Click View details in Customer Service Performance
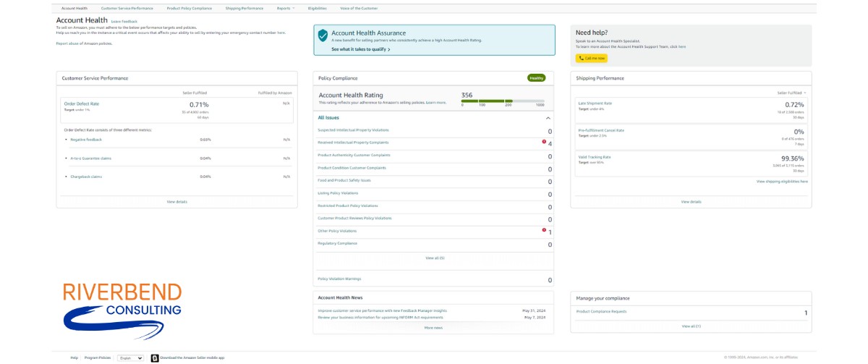 click(x=176, y=202)
